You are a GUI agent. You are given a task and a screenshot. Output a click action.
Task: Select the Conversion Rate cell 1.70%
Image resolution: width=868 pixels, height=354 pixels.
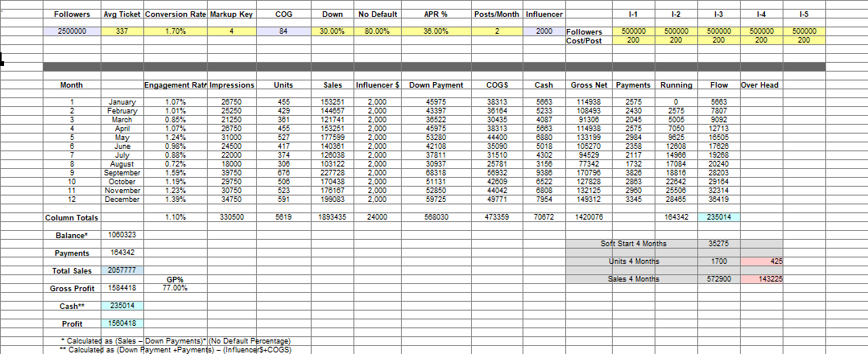pos(175,31)
